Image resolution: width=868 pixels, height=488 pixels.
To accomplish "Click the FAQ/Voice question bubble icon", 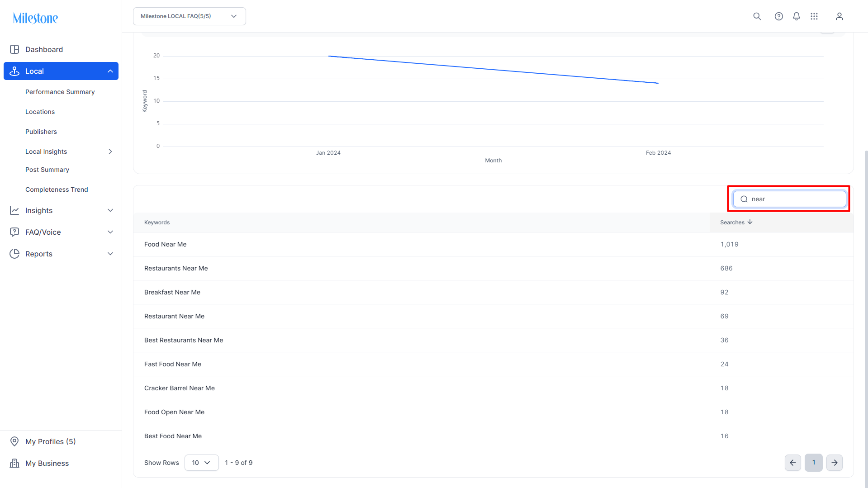I will tap(14, 232).
